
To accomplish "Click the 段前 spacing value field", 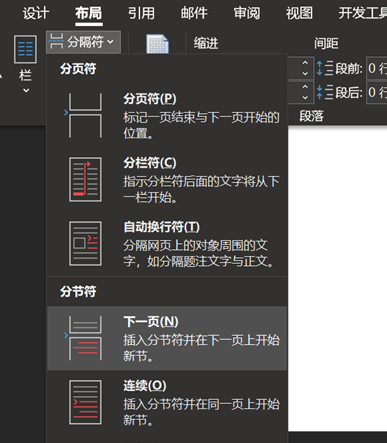I will coord(377,68).
